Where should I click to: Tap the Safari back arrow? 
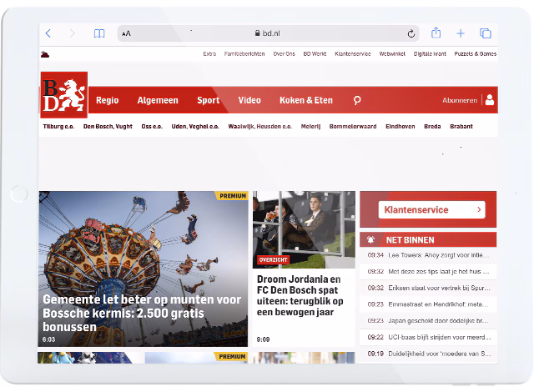point(48,33)
